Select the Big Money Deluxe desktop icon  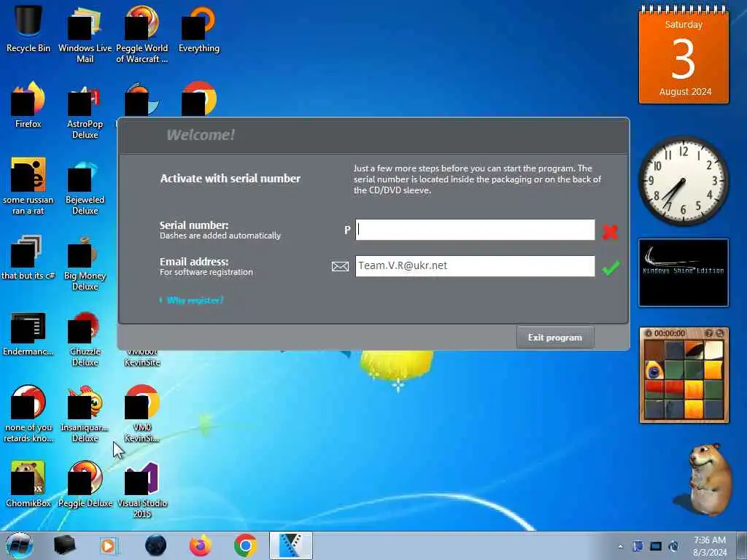pyautogui.click(x=85, y=262)
